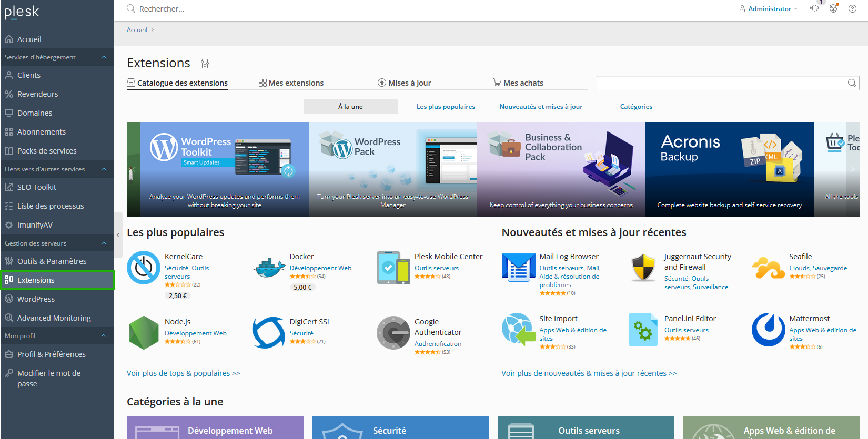Click the Plesk logo
868x439 pixels.
click(x=22, y=12)
